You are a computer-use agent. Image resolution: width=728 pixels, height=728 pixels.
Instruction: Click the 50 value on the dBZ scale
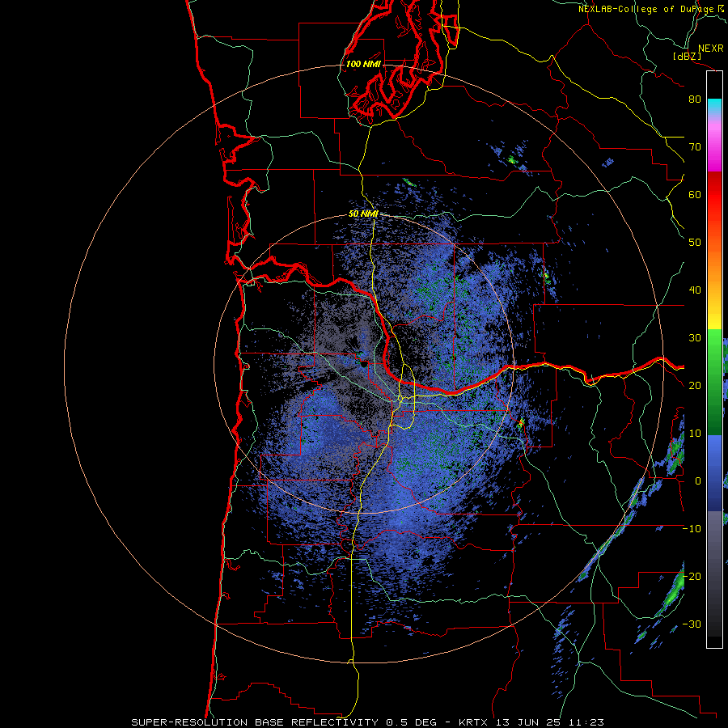pos(695,243)
